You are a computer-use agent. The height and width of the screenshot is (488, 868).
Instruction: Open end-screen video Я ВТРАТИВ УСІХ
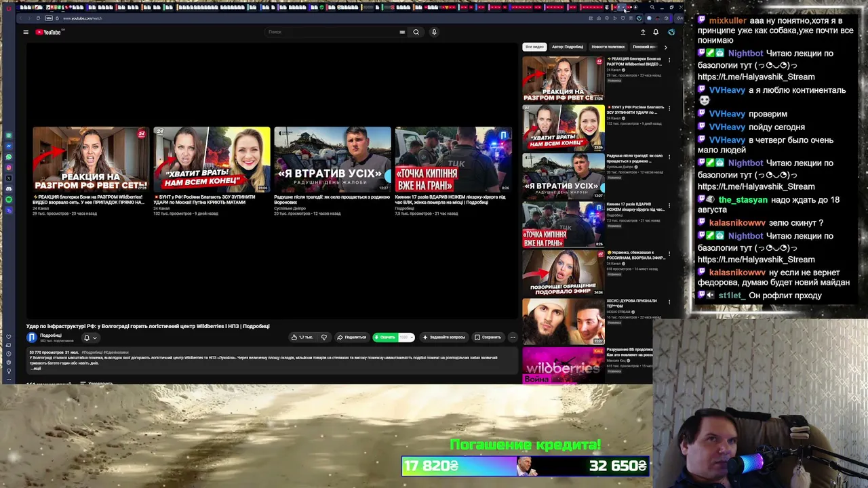pyautogui.click(x=332, y=159)
